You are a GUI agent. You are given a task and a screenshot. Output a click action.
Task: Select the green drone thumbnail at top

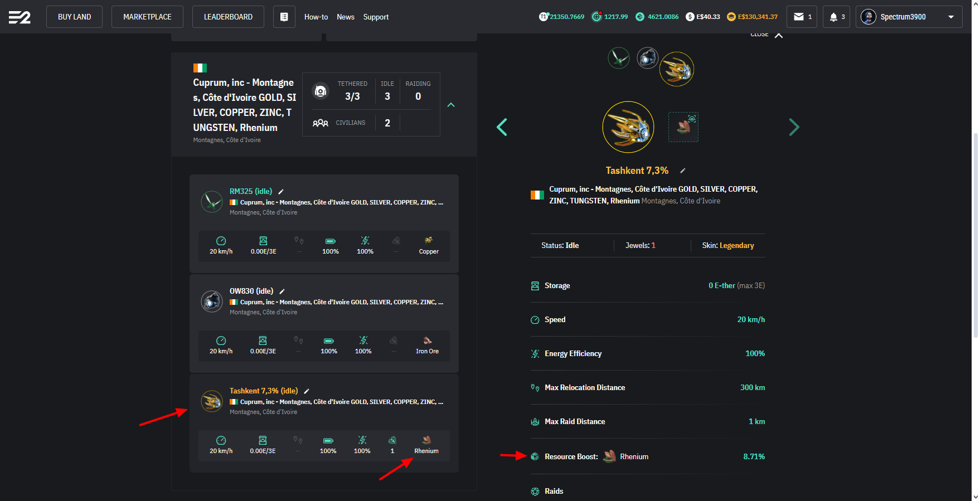tap(618, 58)
